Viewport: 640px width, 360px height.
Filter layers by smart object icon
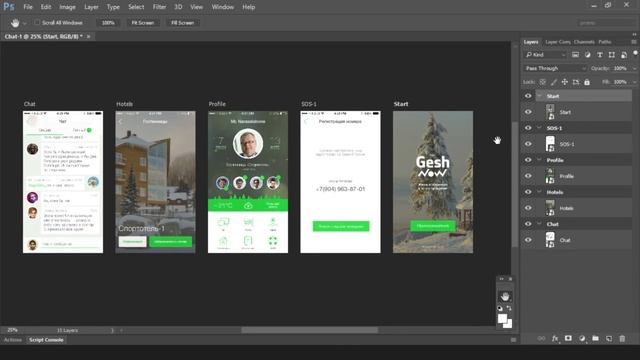coord(624,55)
